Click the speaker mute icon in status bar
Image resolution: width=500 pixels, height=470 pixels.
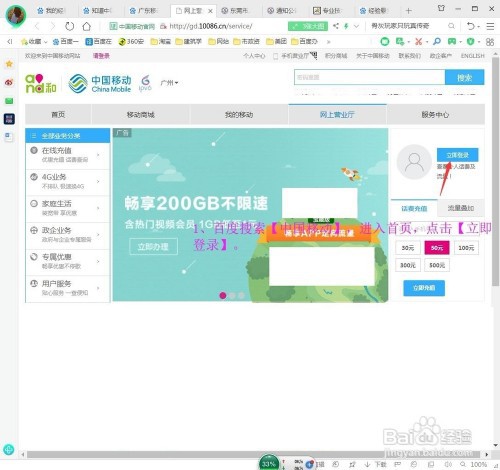[448, 464]
